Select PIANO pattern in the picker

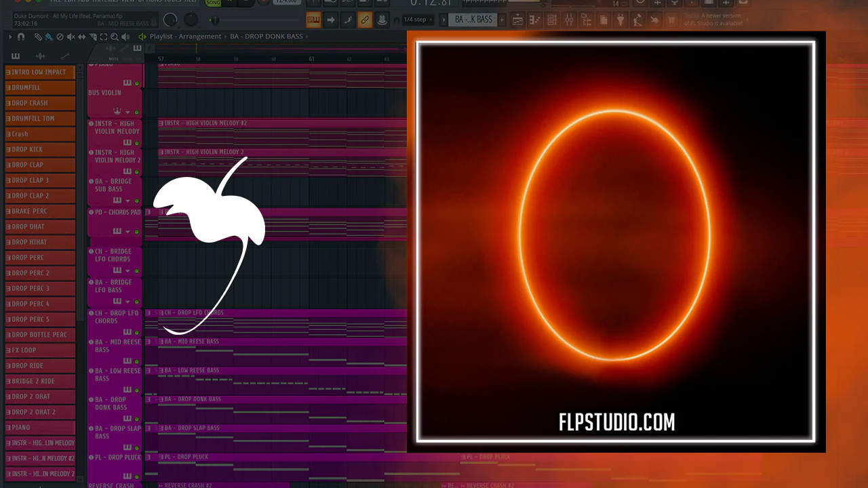tap(40, 428)
